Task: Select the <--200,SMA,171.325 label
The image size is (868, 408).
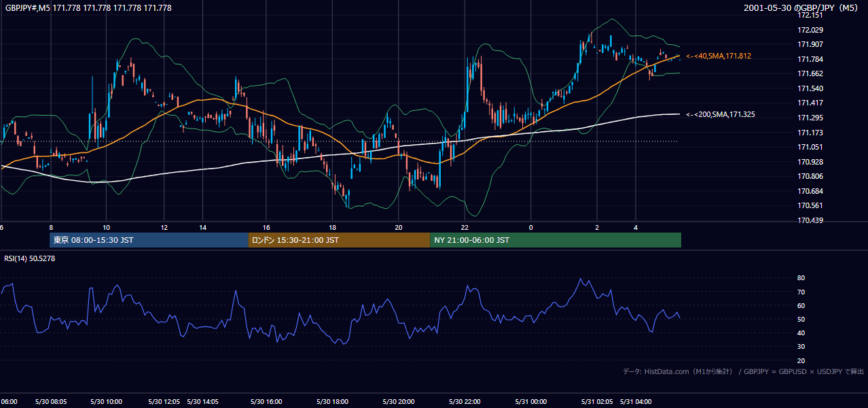Action: (721, 114)
